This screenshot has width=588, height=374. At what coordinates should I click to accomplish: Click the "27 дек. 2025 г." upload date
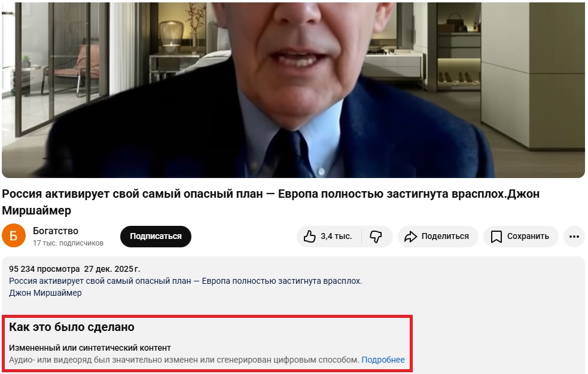[112, 269]
